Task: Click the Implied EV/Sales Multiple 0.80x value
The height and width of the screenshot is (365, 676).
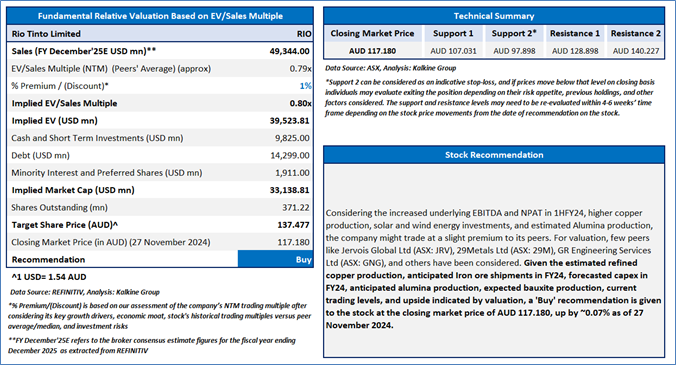Action: click(300, 103)
